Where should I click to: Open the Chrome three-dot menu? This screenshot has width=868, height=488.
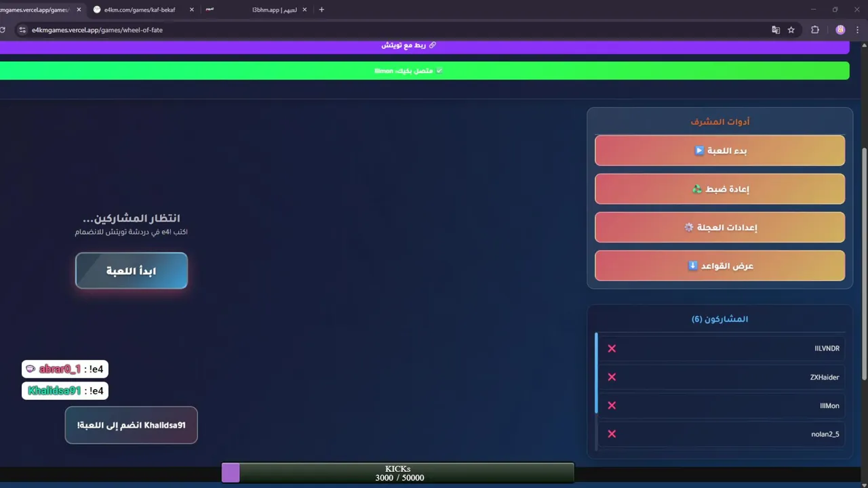tap(858, 30)
